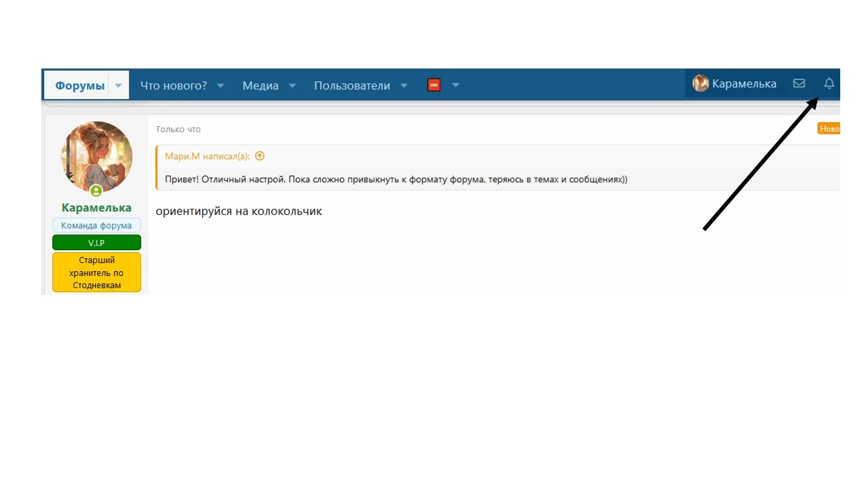Expand the Форумы dropdown arrow
This screenshot has width=868, height=488.
coord(118,85)
